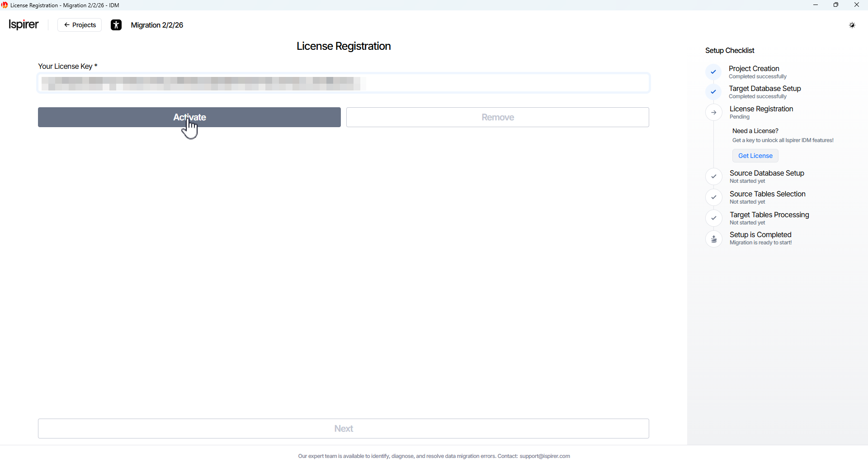
Task: Click the black project avatar icon
Action: (x=116, y=25)
